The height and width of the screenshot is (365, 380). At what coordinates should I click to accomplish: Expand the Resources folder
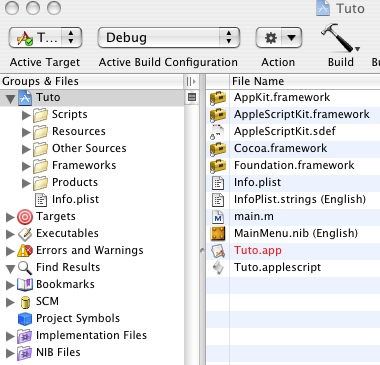[x=26, y=132]
